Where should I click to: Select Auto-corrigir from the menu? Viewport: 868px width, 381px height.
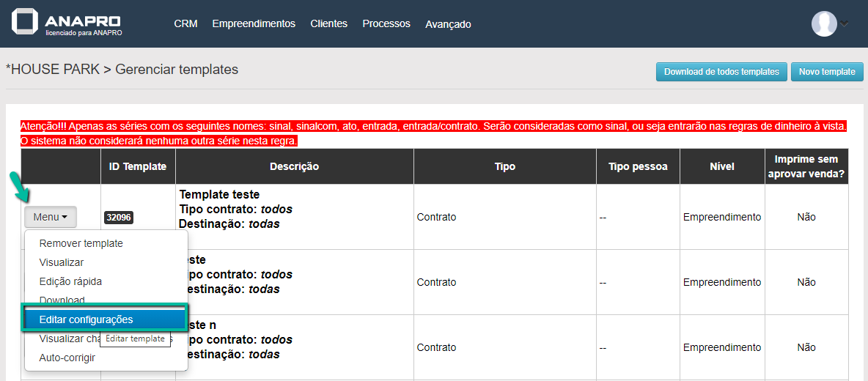click(x=67, y=358)
